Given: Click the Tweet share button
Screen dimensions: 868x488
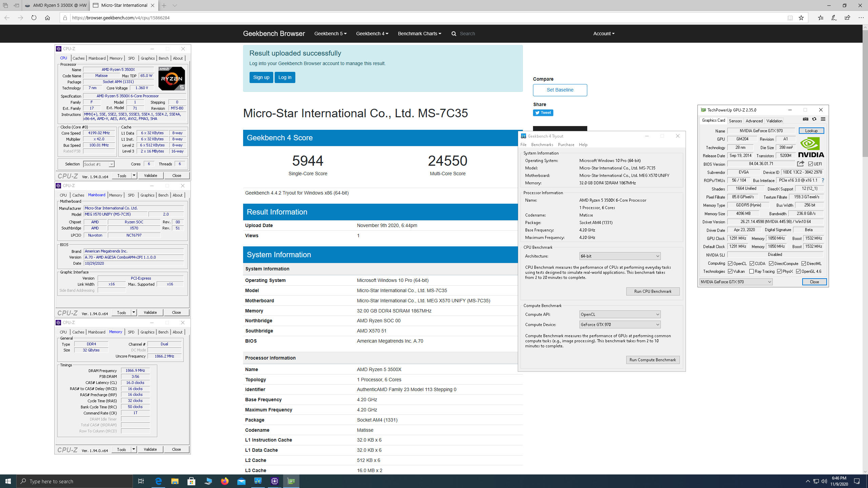Looking at the screenshot, I should pos(543,113).
